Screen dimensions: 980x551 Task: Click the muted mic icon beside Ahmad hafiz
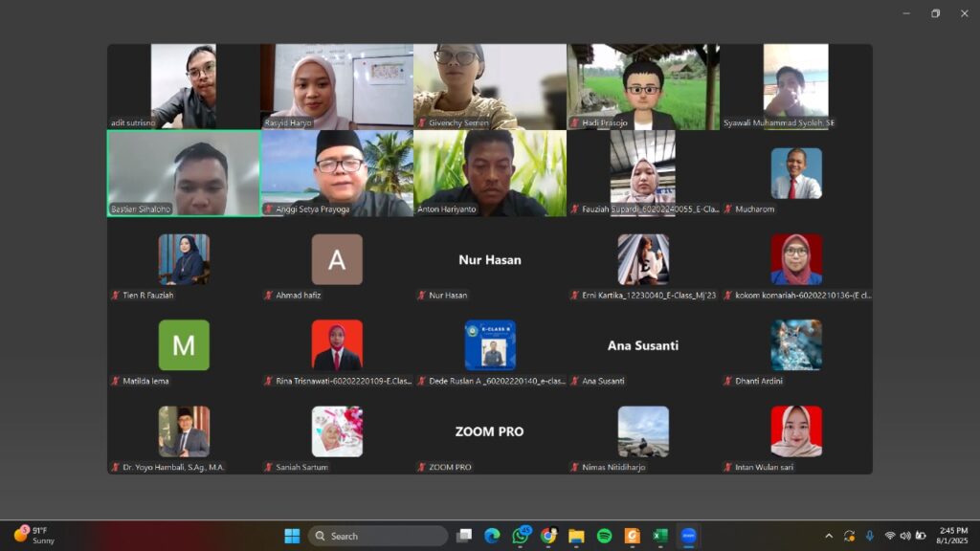pos(269,296)
